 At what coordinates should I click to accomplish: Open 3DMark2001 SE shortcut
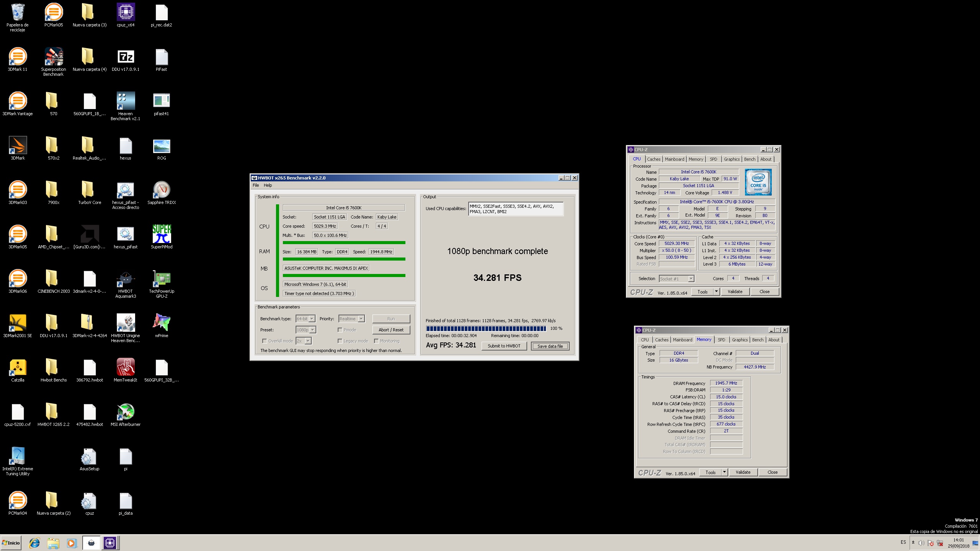[18, 326]
